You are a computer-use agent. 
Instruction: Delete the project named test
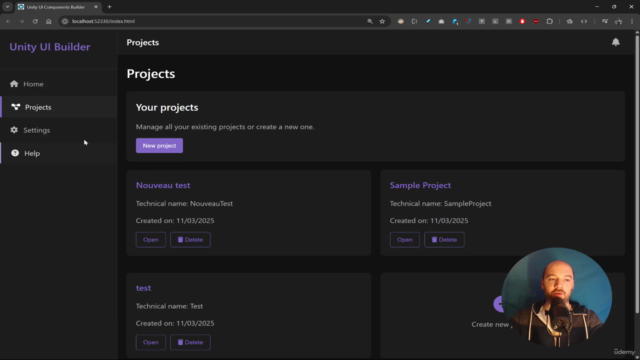190,342
